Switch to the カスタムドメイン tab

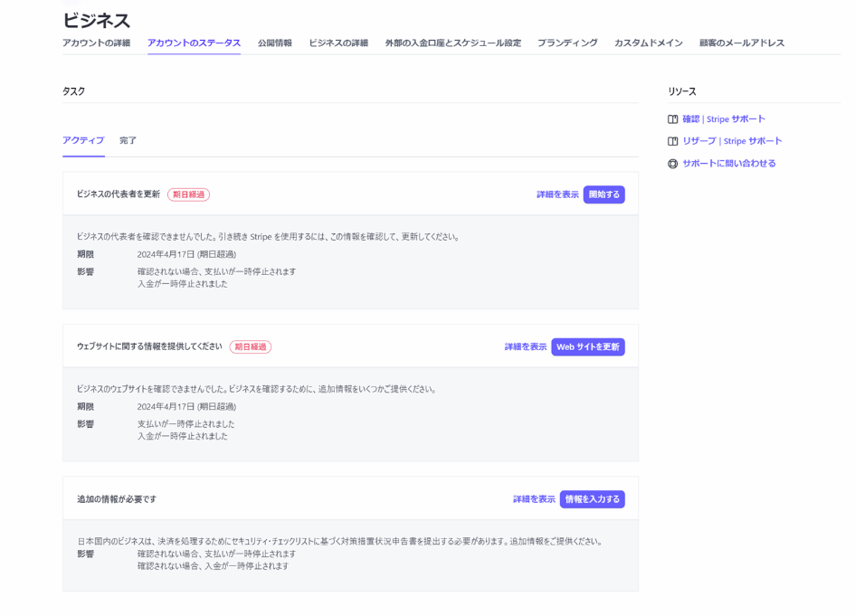pyautogui.click(x=648, y=43)
